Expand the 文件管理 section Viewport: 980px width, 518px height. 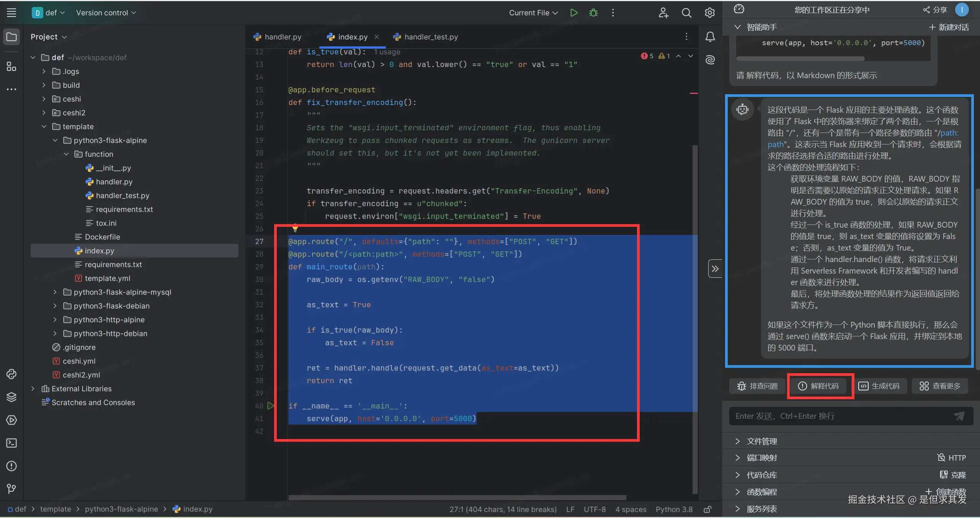[x=737, y=441]
